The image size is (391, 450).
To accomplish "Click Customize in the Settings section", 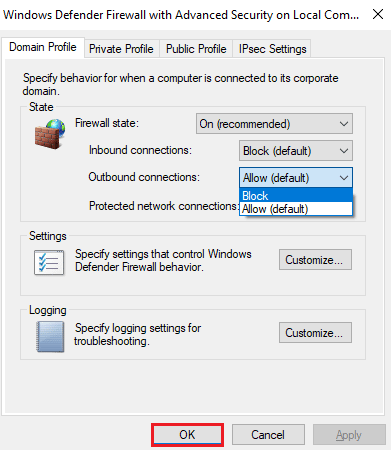I will tap(315, 260).
